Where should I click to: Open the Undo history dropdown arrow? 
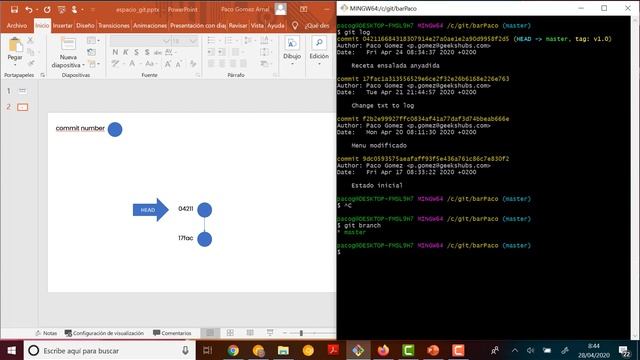(x=37, y=9)
